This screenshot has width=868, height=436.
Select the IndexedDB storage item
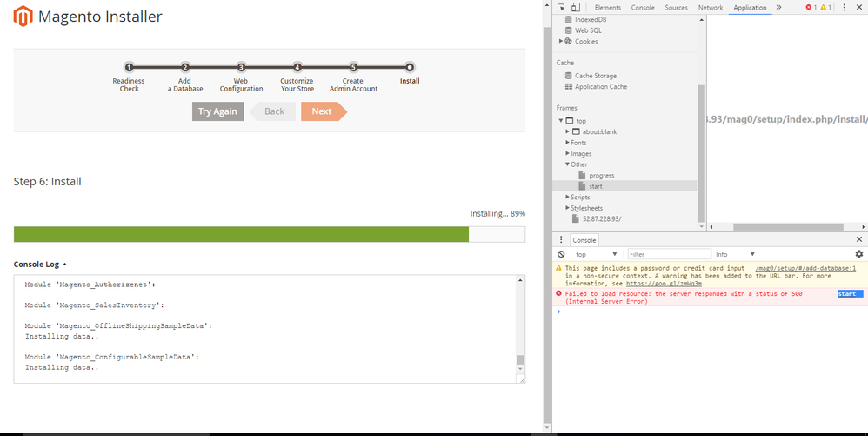[x=590, y=19]
